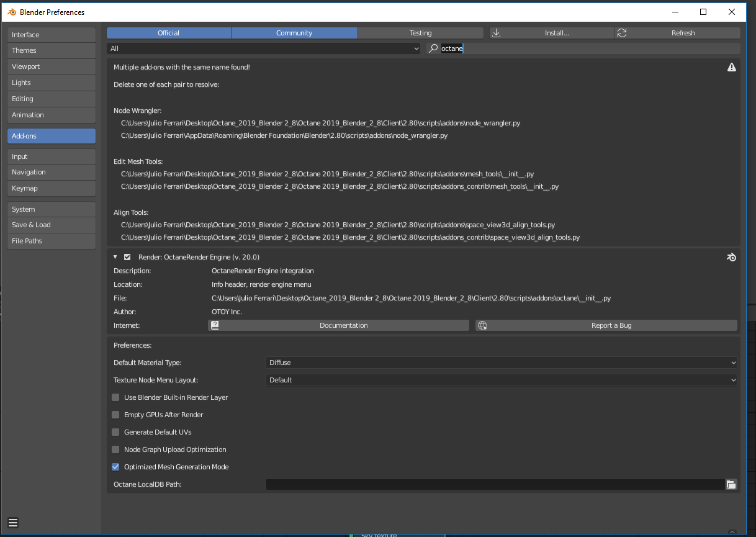
Task: Open the Lights preferences section
Action: (52, 83)
